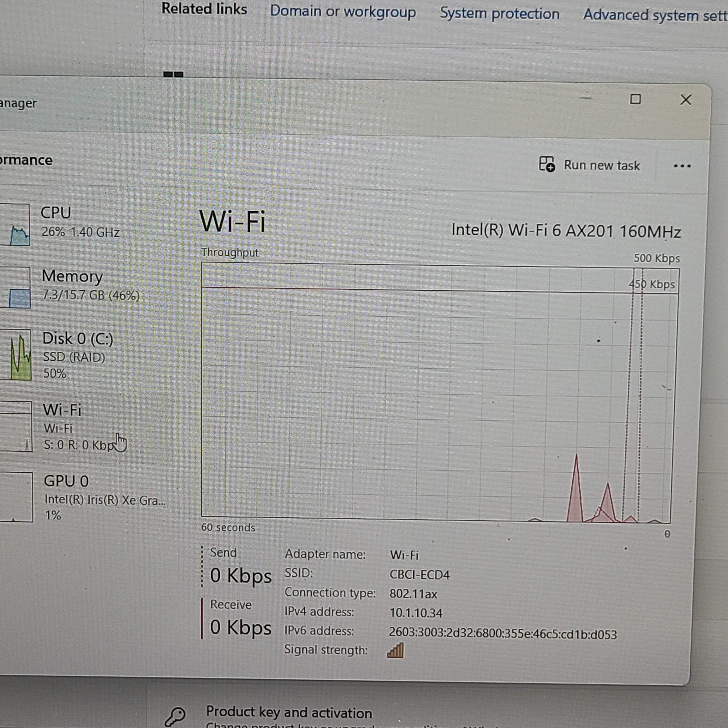This screenshot has width=728, height=728.
Task: Click the Run new task icon
Action: pyautogui.click(x=546, y=164)
